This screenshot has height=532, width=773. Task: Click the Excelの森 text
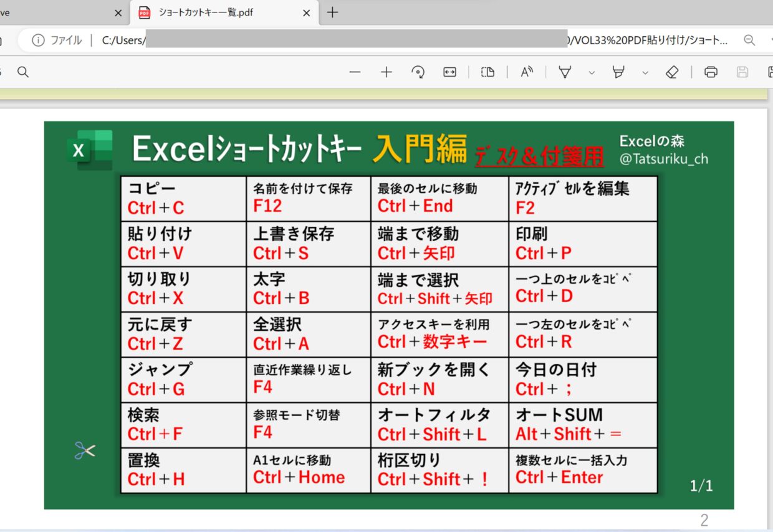pyautogui.click(x=652, y=141)
